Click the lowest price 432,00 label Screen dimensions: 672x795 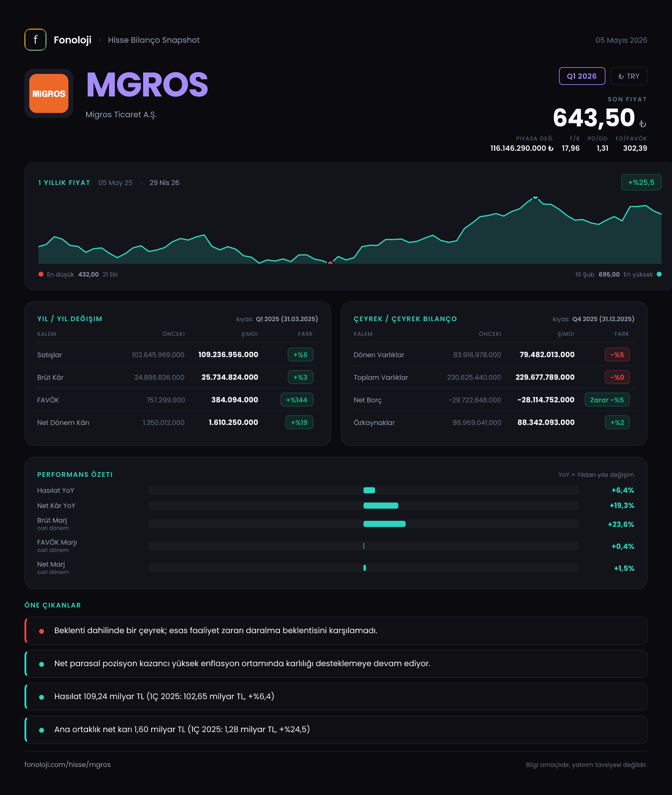click(88, 274)
